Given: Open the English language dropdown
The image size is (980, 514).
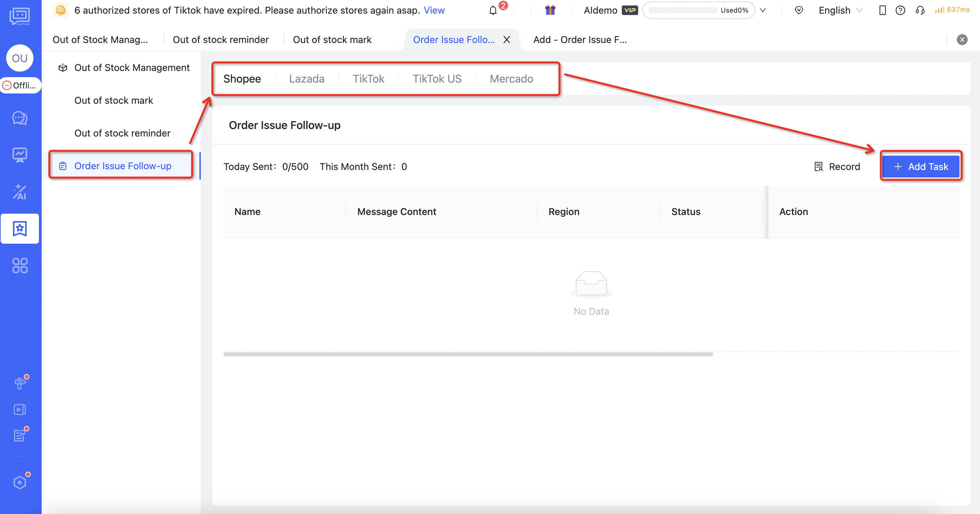Looking at the screenshot, I should click(840, 10).
